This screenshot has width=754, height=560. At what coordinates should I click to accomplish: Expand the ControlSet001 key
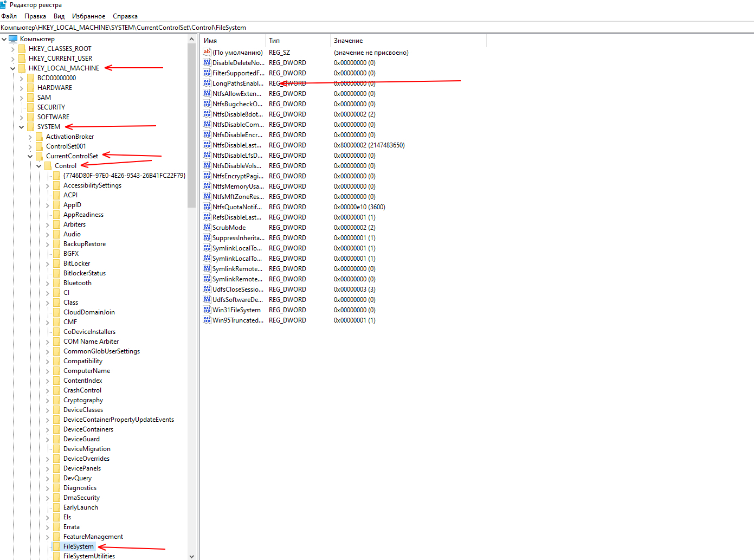30,146
